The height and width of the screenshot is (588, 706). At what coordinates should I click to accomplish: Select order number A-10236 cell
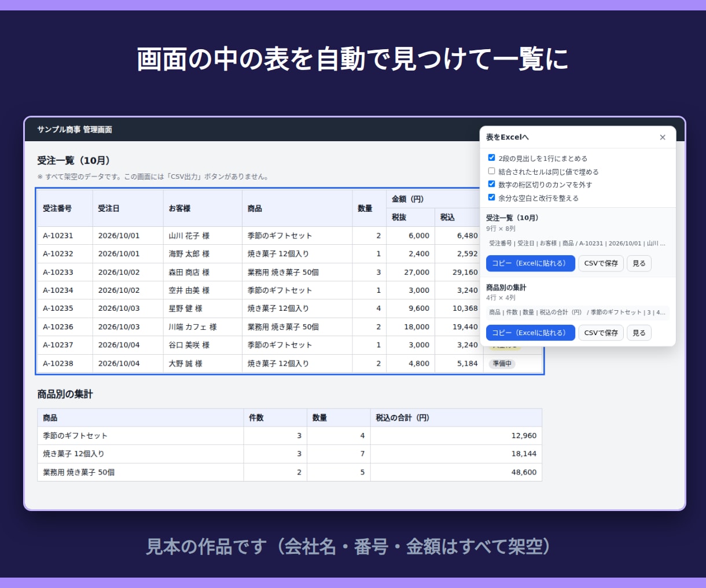tap(65, 327)
